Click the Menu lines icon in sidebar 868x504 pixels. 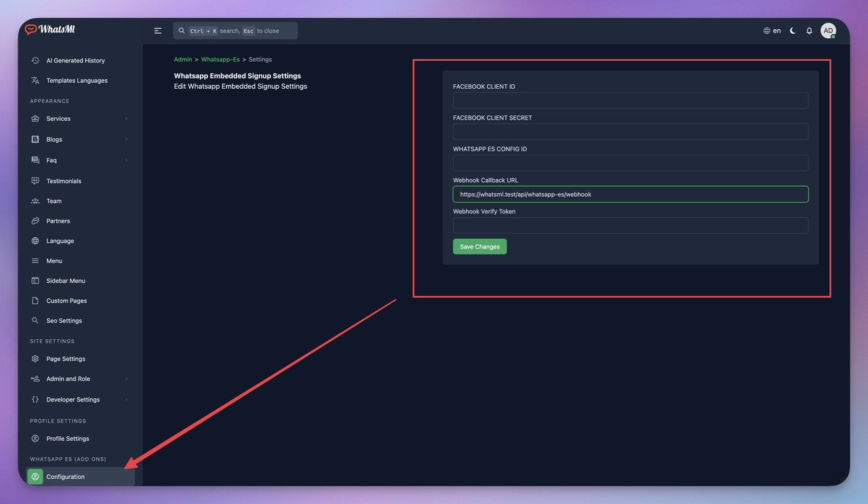click(x=35, y=260)
